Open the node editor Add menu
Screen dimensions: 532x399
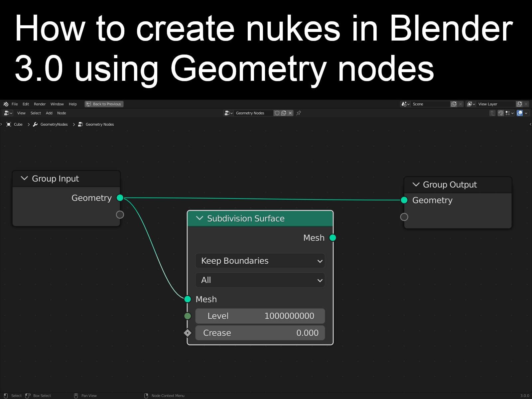[x=49, y=113]
